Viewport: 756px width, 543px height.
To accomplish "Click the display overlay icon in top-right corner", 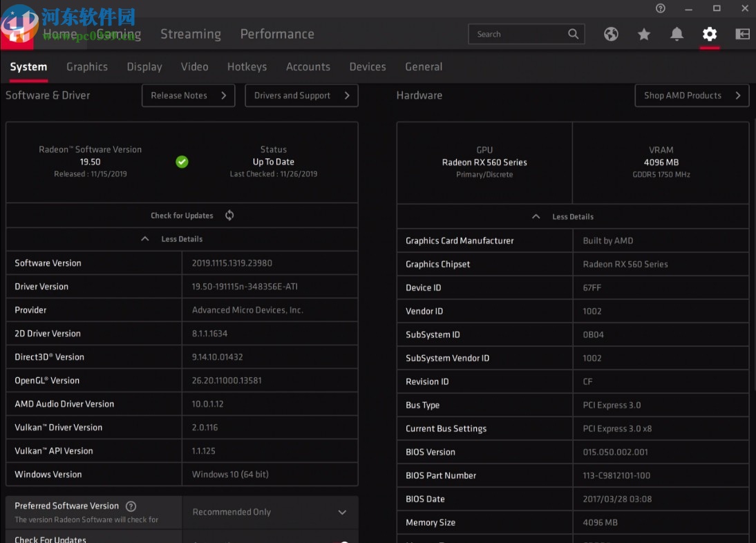I will click(x=741, y=34).
